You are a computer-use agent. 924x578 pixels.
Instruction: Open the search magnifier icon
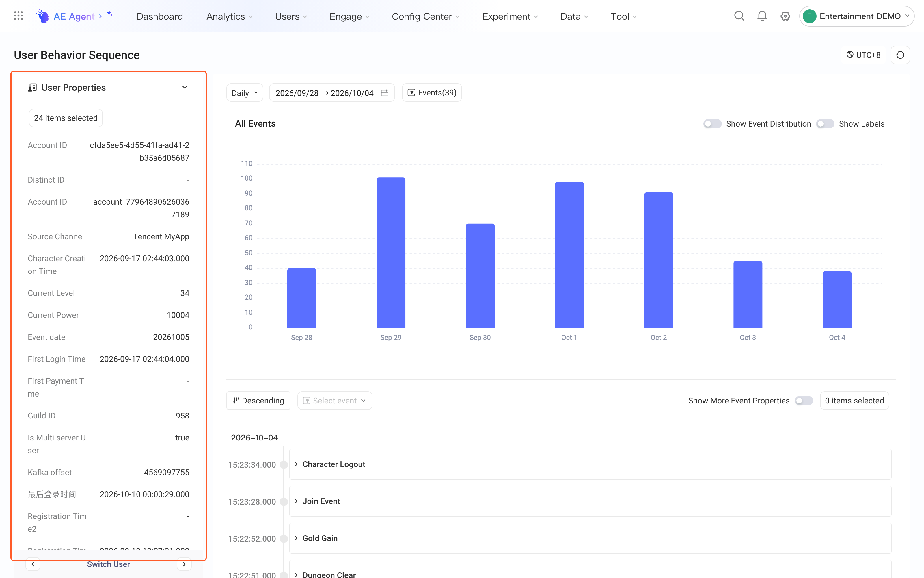click(x=739, y=16)
